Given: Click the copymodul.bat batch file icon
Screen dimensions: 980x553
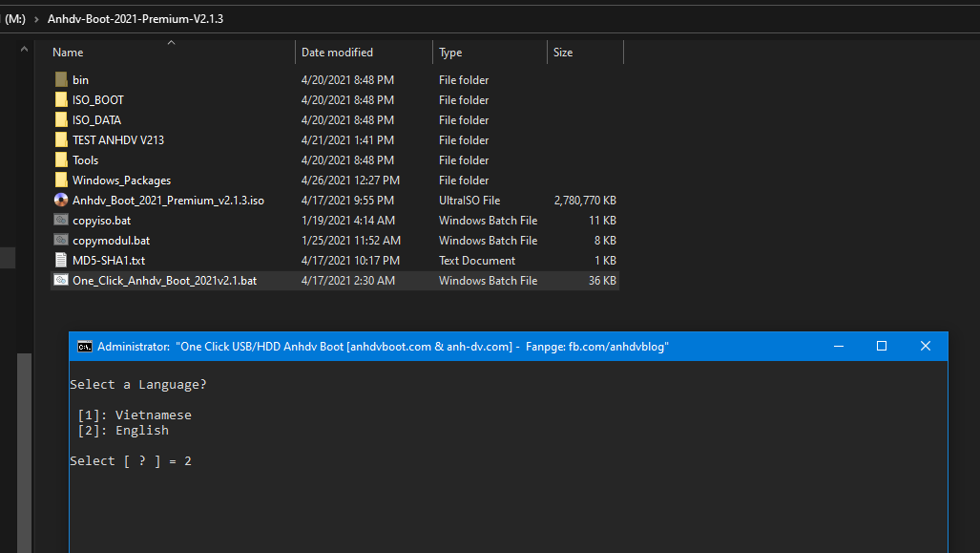Looking at the screenshot, I should (61, 240).
